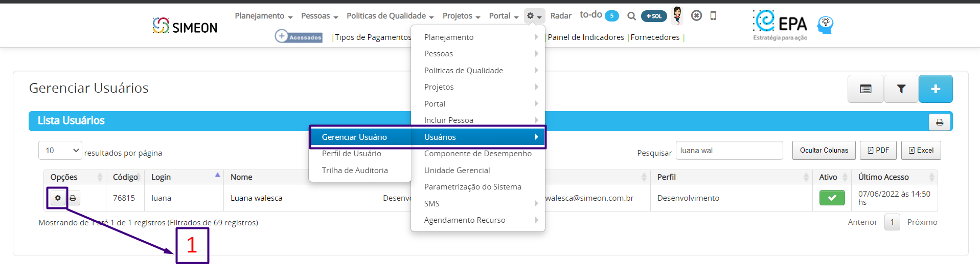Click the blue plus add user button
This screenshot has height=275, width=980.
click(936, 89)
